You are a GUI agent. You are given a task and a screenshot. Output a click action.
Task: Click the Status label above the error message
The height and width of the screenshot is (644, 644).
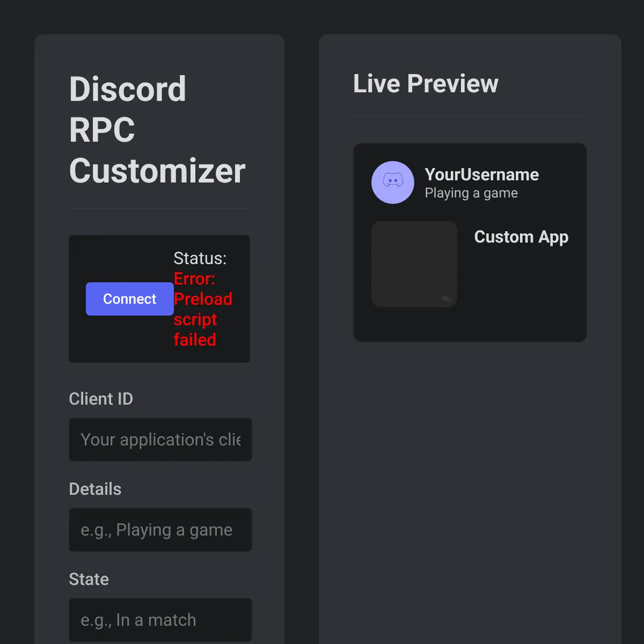click(200, 258)
